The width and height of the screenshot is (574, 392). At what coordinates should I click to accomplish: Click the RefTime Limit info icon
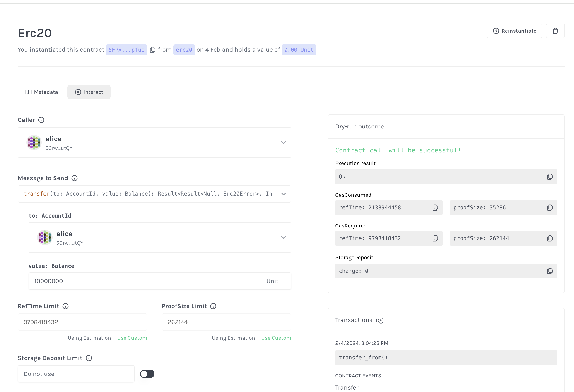[65, 306]
